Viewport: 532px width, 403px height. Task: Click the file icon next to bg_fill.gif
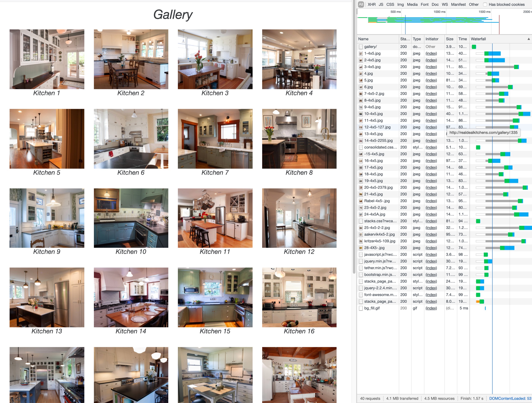pyautogui.click(x=361, y=308)
